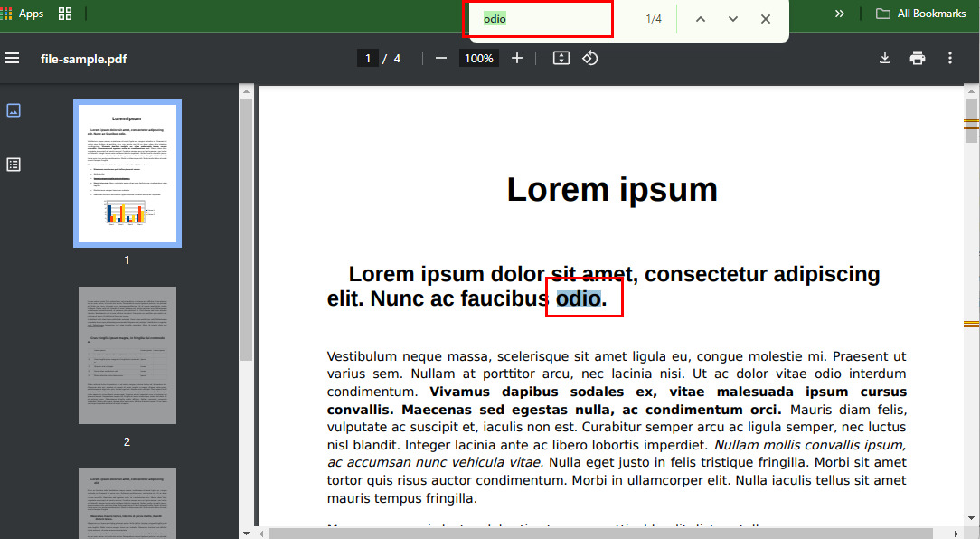Screen dimensions: 980x539
Task: Edit the current zoom percentage value
Action: click(x=478, y=58)
